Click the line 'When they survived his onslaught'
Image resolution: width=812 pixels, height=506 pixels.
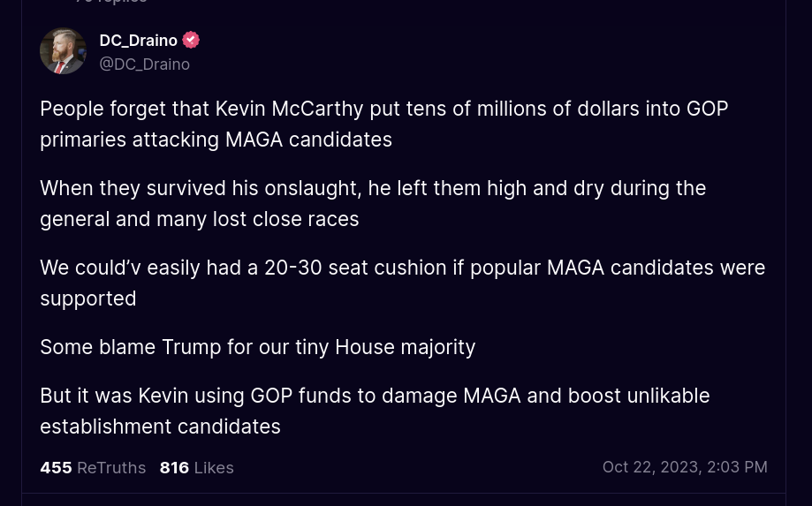[x=373, y=188]
